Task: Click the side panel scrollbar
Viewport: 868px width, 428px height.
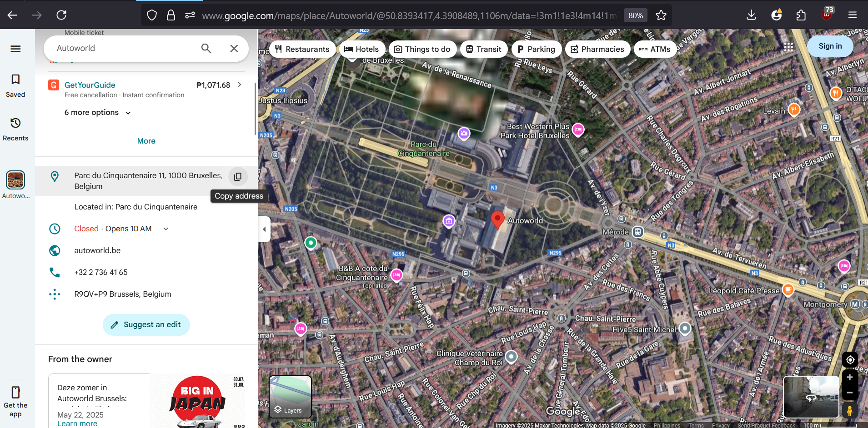Action: pos(255,109)
